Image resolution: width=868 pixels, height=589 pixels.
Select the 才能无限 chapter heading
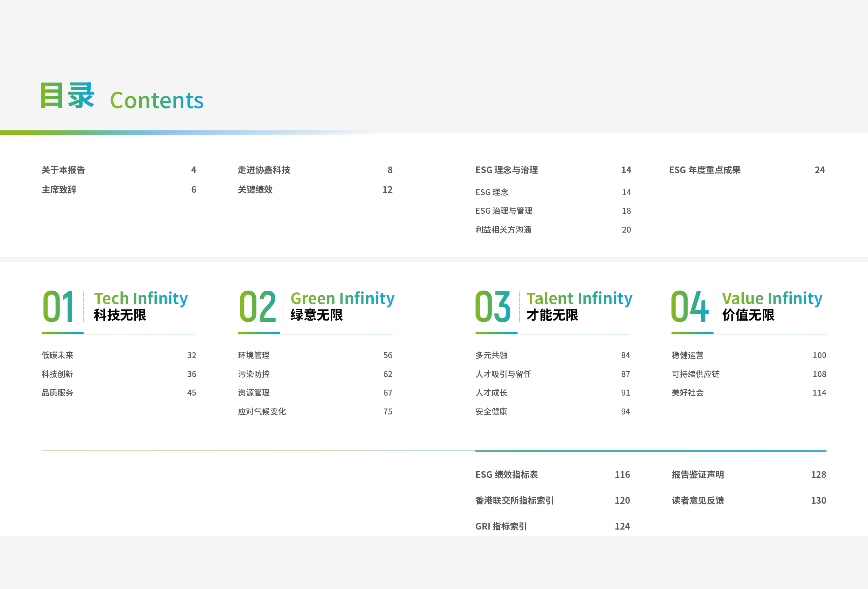point(552,315)
